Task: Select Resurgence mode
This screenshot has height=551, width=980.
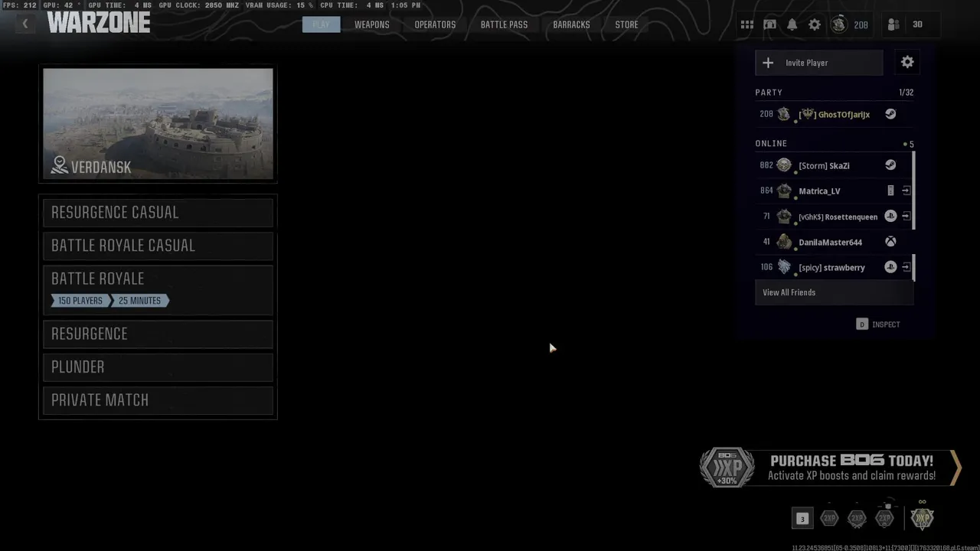Action: pyautogui.click(x=158, y=334)
